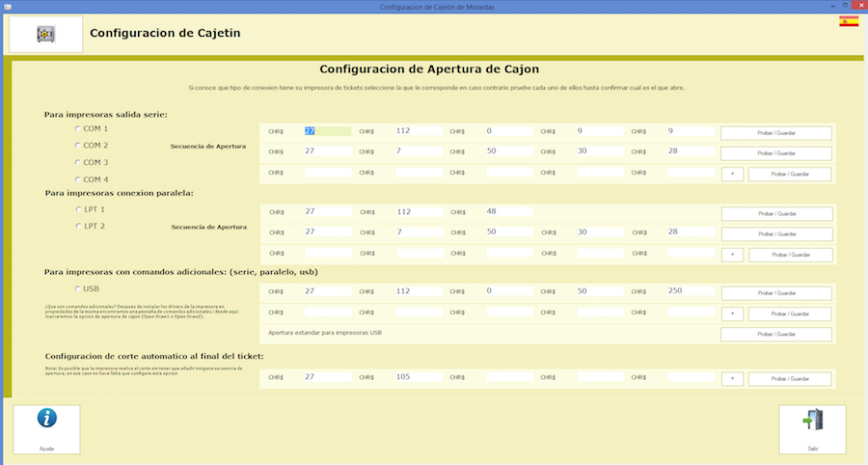The width and height of the screenshot is (868, 465).
Task: Click the plus button in serial section
Action: click(x=732, y=175)
